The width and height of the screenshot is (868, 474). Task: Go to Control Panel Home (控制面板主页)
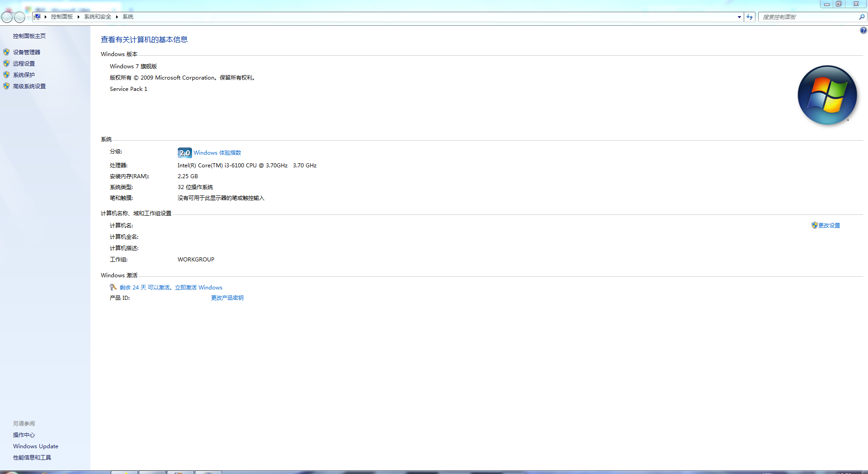pos(29,36)
